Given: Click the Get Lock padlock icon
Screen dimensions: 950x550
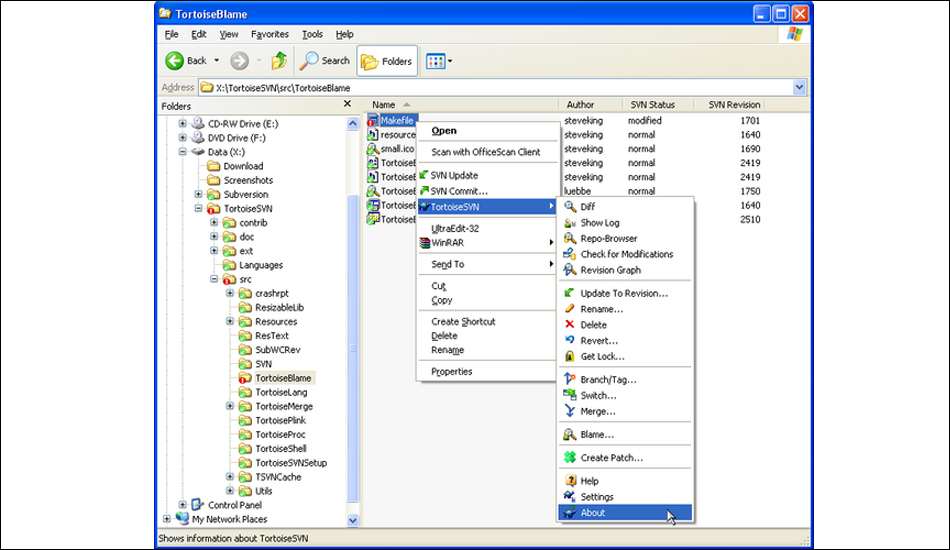Looking at the screenshot, I should [570, 356].
